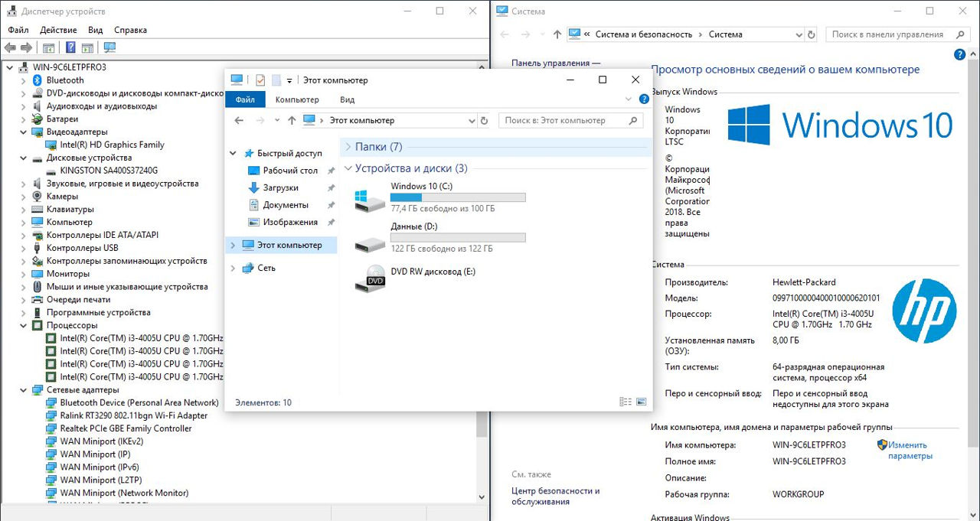This screenshot has height=521, width=980.
Task: Click the Properties icon in Explorer quick access toolbar
Action: pyautogui.click(x=260, y=80)
